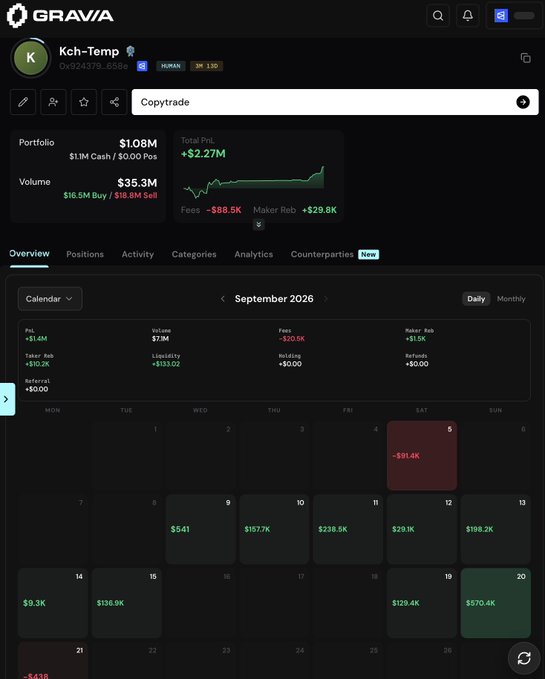Click the verified badge beside Kch-Temp
This screenshot has height=679, width=545.
pyautogui.click(x=130, y=51)
